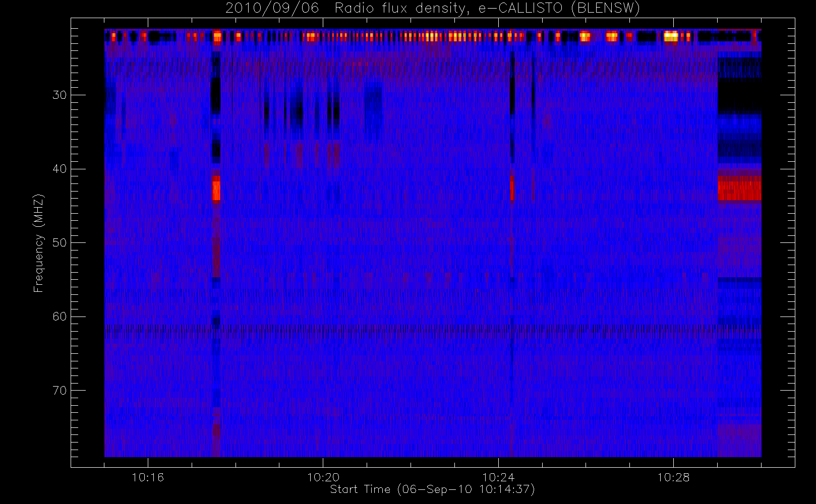The height and width of the screenshot is (504, 816).
Task: Click the 'Frequency (MHZ)' axis label
Action: point(39,243)
